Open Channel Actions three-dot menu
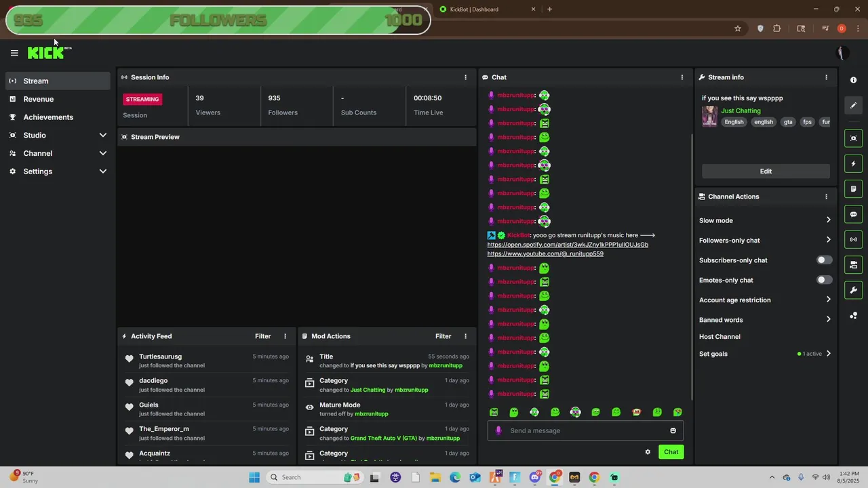 click(826, 197)
